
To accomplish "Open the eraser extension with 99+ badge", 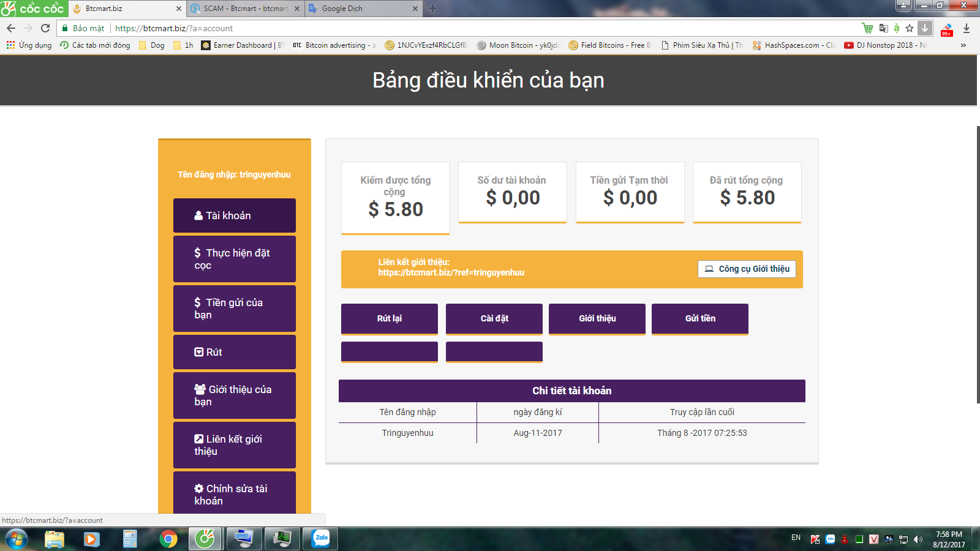I will (x=947, y=29).
